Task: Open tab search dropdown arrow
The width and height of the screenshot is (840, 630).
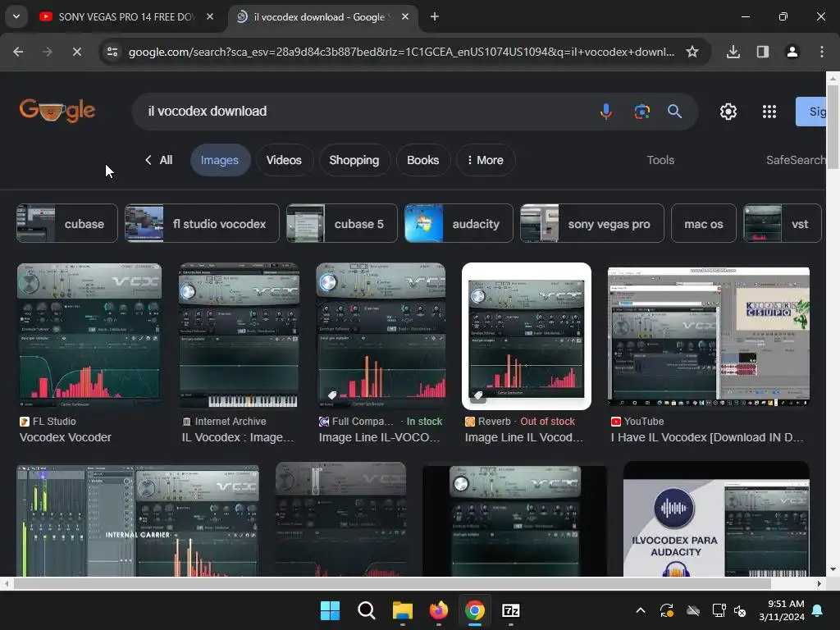Action: pyautogui.click(x=16, y=16)
